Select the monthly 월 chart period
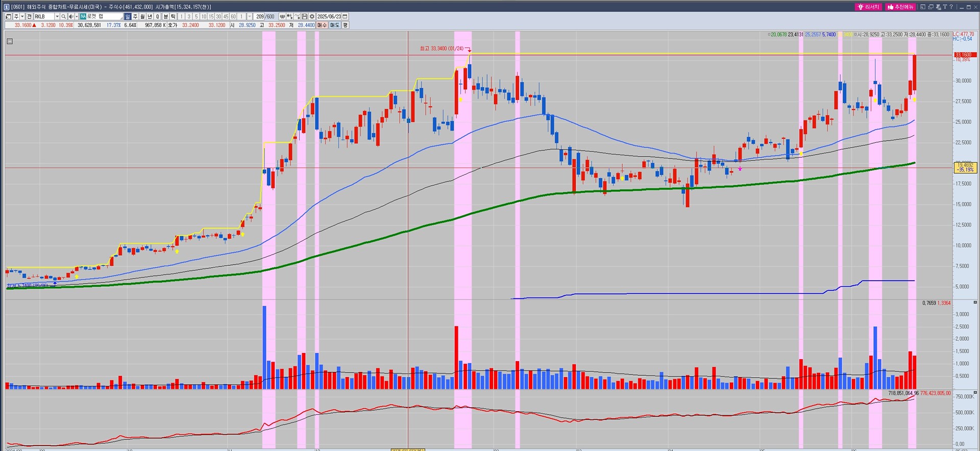 (x=142, y=16)
